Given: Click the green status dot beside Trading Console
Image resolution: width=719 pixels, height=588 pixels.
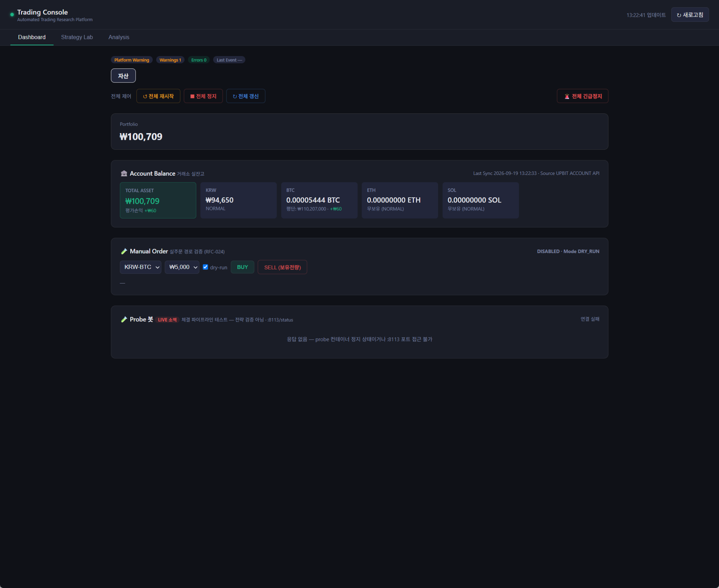Looking at the screenshot, I should tap(12, 15).
